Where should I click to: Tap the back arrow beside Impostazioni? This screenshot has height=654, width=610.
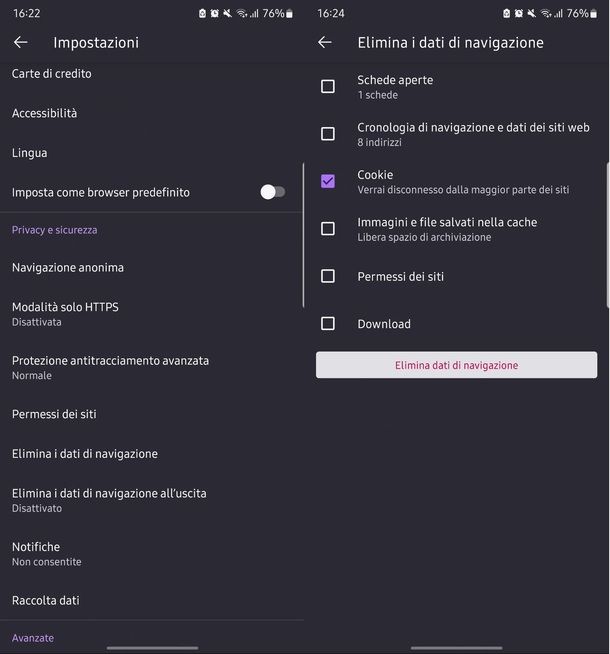coord(20,42)
